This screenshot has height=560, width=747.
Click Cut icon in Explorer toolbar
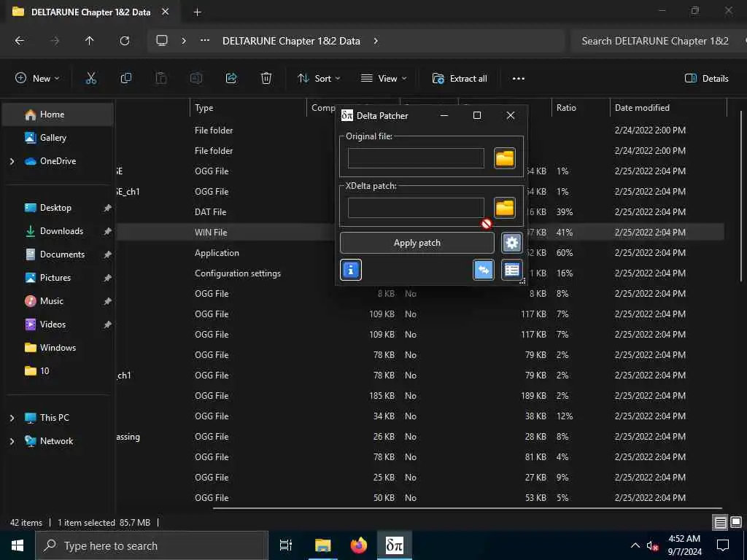click(x=90, y=79)
